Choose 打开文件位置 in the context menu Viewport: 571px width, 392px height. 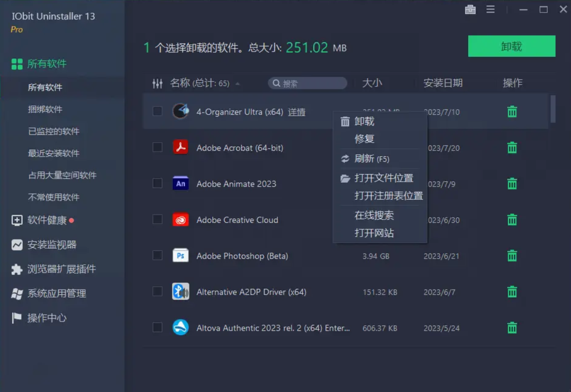pos(380,178)
